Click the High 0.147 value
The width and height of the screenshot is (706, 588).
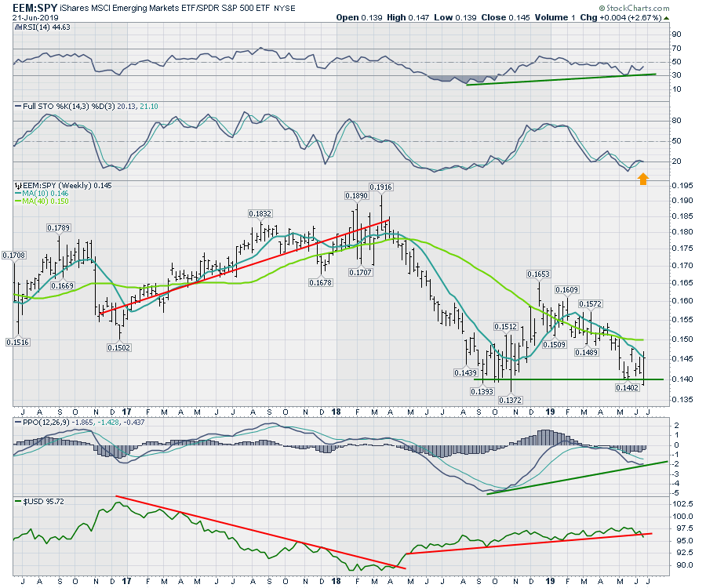point(408,17)
